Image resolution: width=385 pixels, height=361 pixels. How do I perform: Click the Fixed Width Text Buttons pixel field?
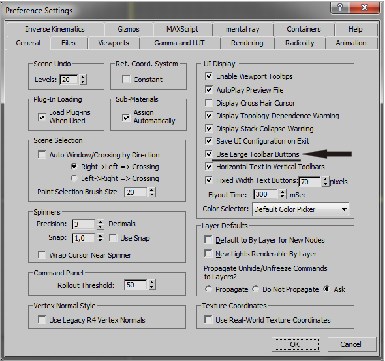pyautogui.click(x=311, y=182)
